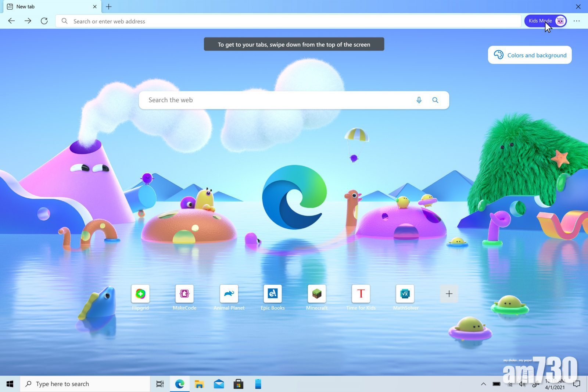Open Epic Books shortcut
This screenshot has height=392, width=588.
(x=272, y=293)
